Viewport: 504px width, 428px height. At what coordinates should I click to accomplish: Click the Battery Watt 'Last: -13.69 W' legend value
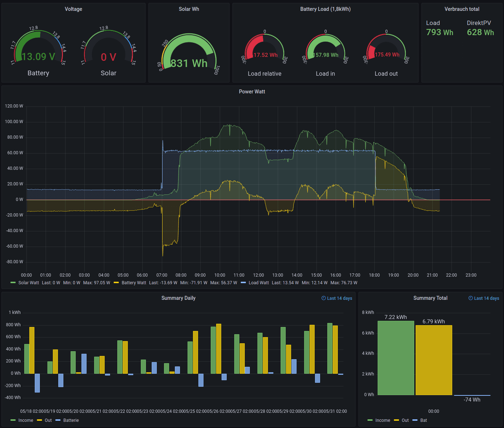(x=163, y=283)
